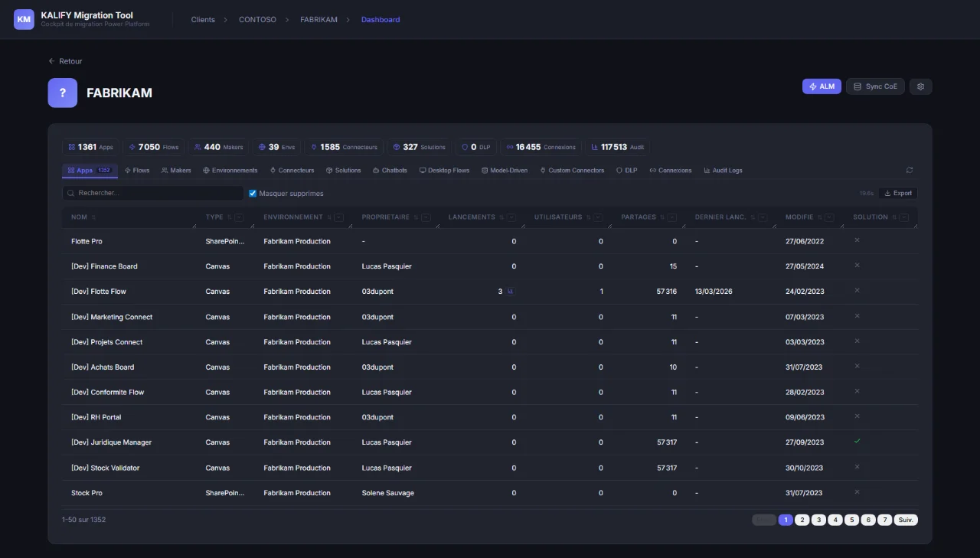Click the 0 DLP stat card
Viewport: 980px width, 558px height.
[x=476, y=147]
